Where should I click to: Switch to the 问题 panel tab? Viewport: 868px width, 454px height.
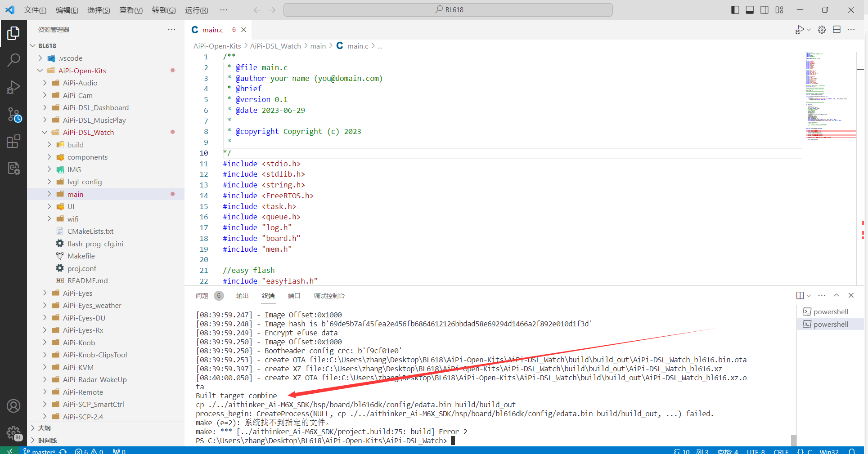(202, 296)
